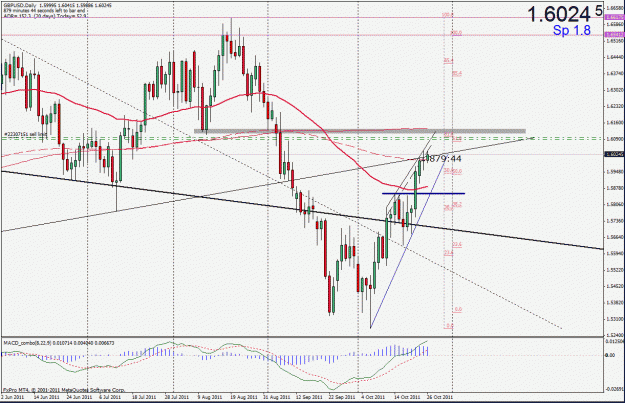Viewport: 625px width, 403px height.
Task: Select the thick black descending trendline
Action: click(302, 211)
